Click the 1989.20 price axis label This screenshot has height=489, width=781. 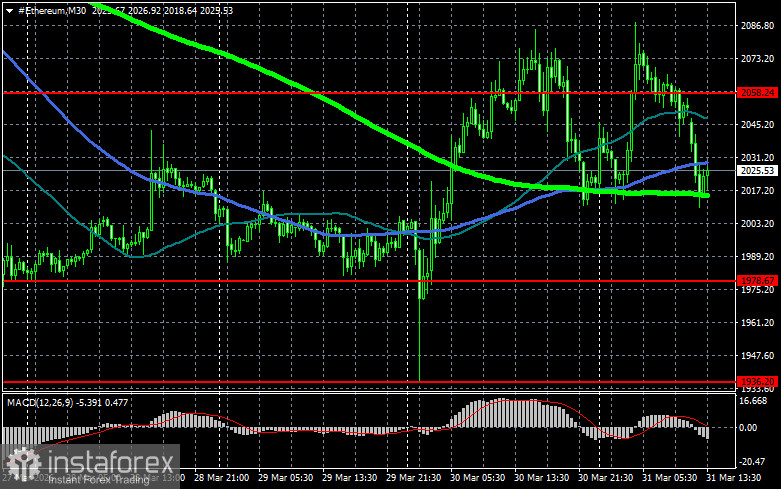pyautogui.click(x=758, y=256)
